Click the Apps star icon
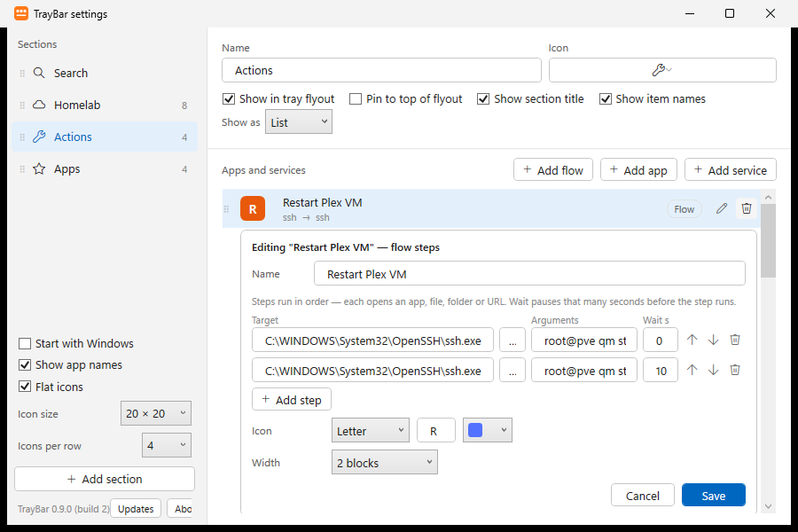798x532 pixels. tap(39, 169)
